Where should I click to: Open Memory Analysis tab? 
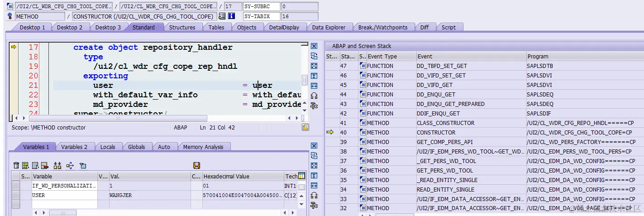point(203,147)
